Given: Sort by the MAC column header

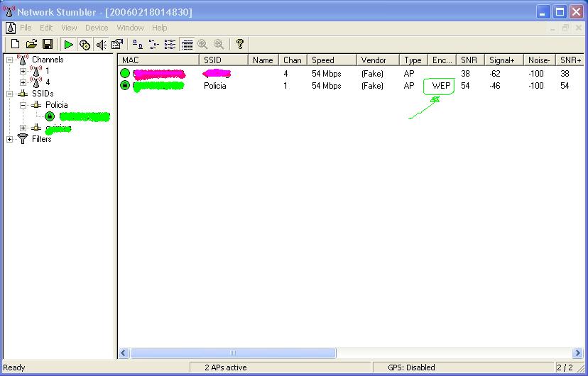Looking at the screenshot, I should [159, 60].
